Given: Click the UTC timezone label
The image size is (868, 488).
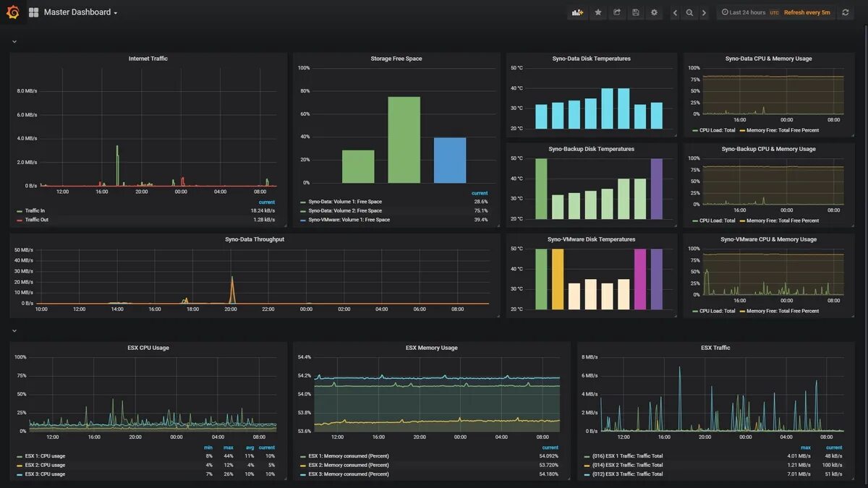Looking at the screenshot, I should point(774,12).
